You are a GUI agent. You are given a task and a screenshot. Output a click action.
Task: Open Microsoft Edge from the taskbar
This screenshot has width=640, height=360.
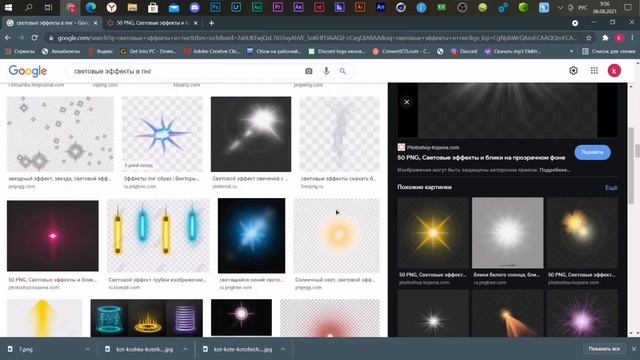tap(91, 7)
